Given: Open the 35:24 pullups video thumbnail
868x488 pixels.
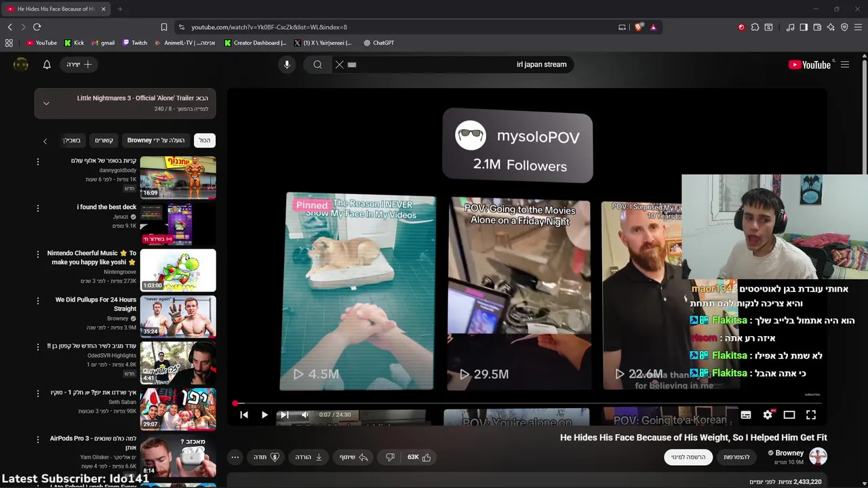Looking at the screenshot, I should [178, 317].
